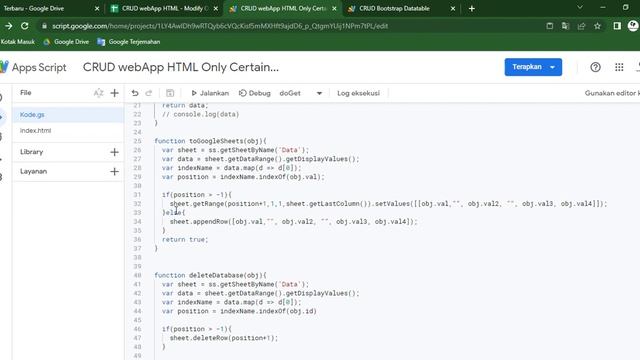Screen dimensions: 640x360
Task: Open the doGet function dropdown
Action: (300, 93)
